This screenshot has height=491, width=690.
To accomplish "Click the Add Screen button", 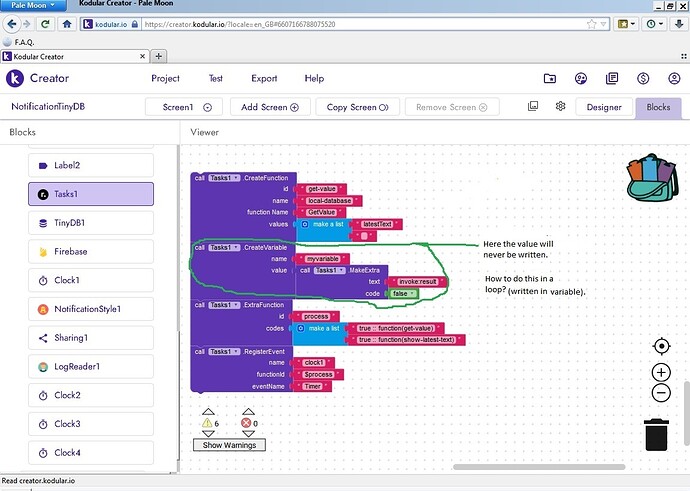I will pos(270,107).
